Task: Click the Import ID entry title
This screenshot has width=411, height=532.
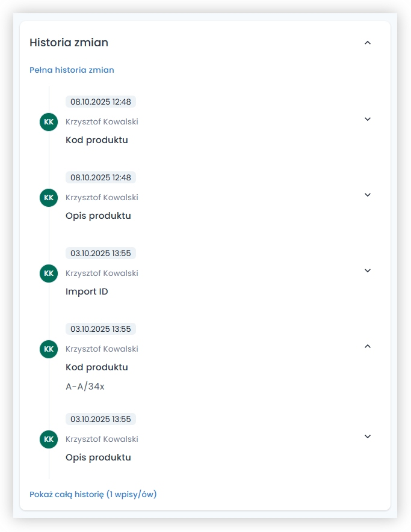Action: [x=87, y=292]
